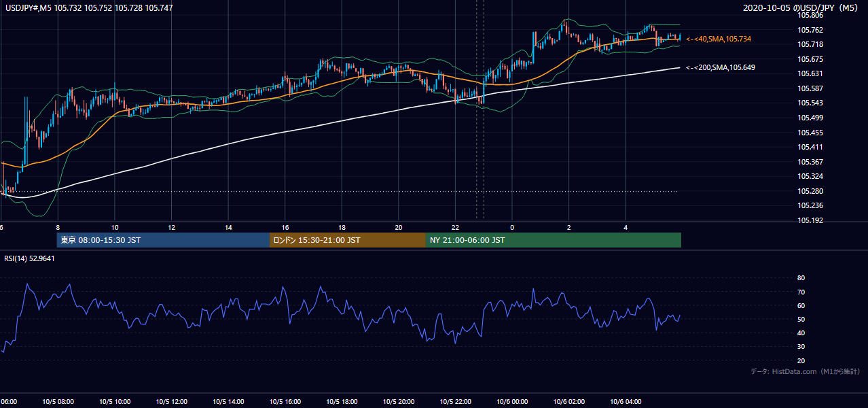Viewport: 868px width, 408px height.
Task: Open the HistData.com data source credit
Action: pyautogui.click(x=806, y=371)
